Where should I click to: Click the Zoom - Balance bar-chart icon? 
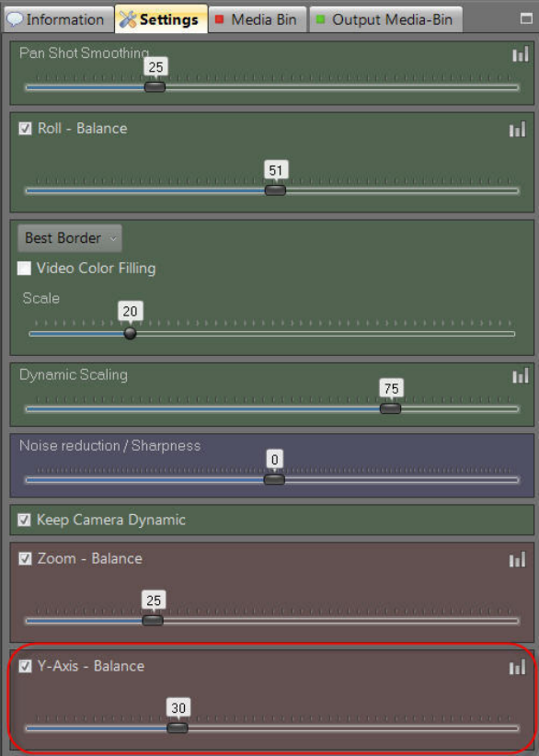pyautogui.click(x=517, y=559)
